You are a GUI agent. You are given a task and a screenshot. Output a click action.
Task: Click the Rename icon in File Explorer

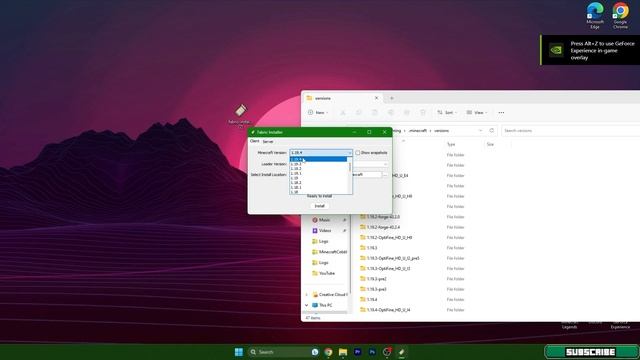pyautogui.click(x=391, y=113)
